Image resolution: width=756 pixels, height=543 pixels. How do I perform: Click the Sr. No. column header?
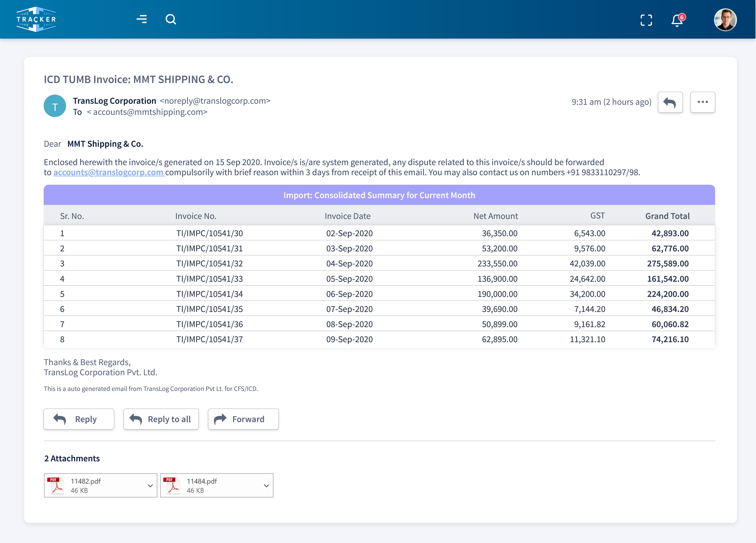(72, 216)
